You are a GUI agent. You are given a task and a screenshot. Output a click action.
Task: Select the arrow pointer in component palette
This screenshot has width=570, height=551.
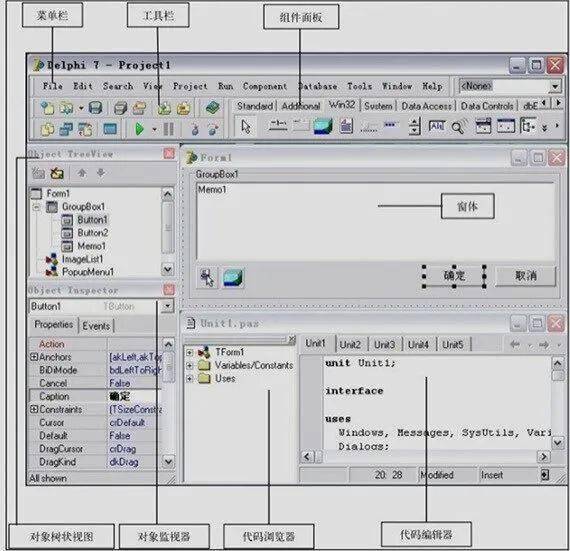(246, 127)
